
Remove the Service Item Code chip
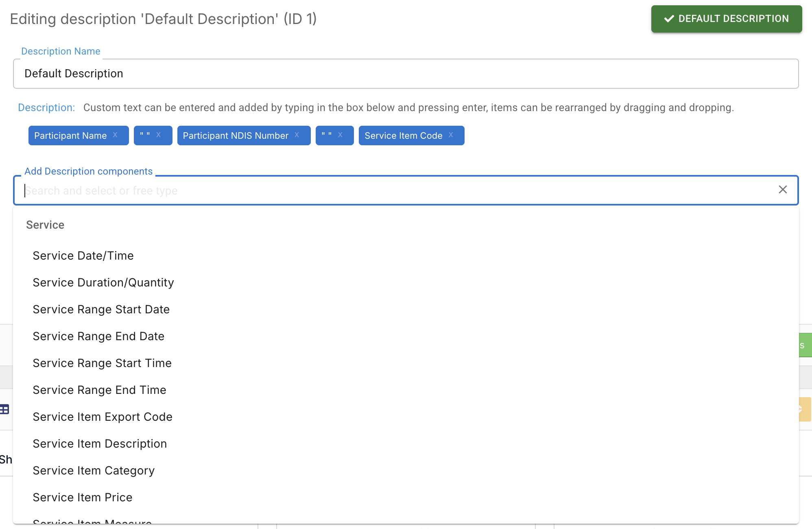[451, 135]
